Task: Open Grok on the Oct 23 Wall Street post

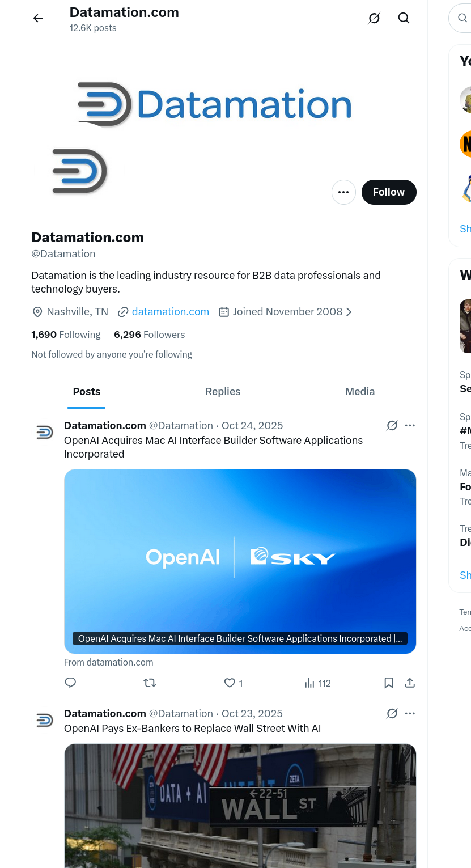Action: pyautogui.click(x=392, y=713)
